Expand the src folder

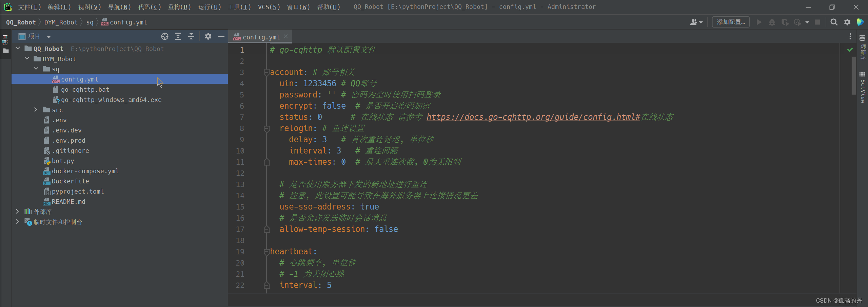point(36,110)
